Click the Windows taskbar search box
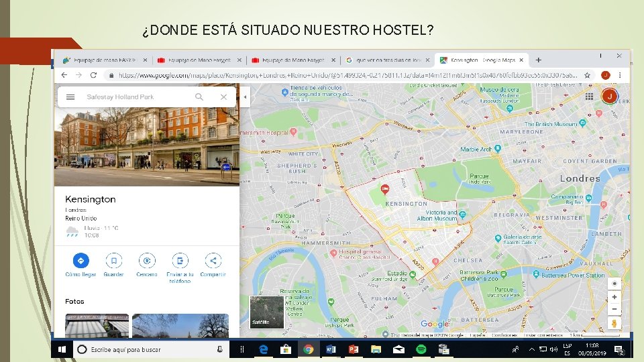 point(150,349)
